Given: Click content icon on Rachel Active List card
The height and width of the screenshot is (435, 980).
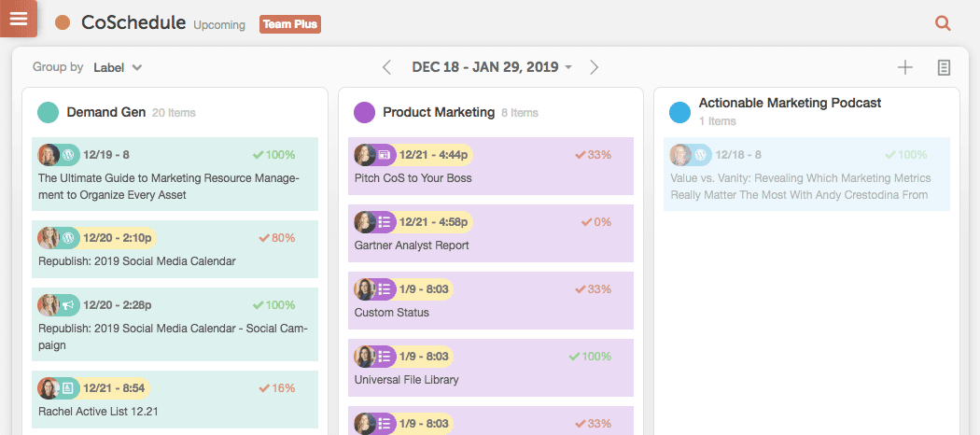Looking at the screenshot, I should pos(69,388).
